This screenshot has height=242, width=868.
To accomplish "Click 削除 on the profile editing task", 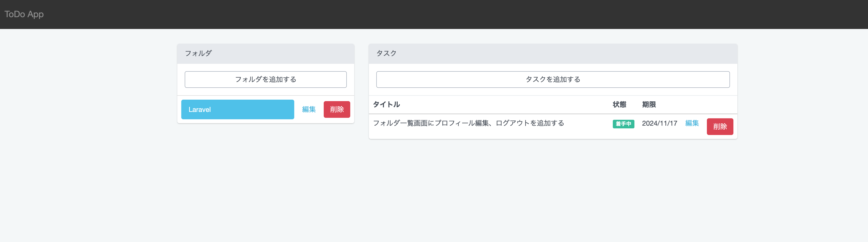I will (720, 127).
